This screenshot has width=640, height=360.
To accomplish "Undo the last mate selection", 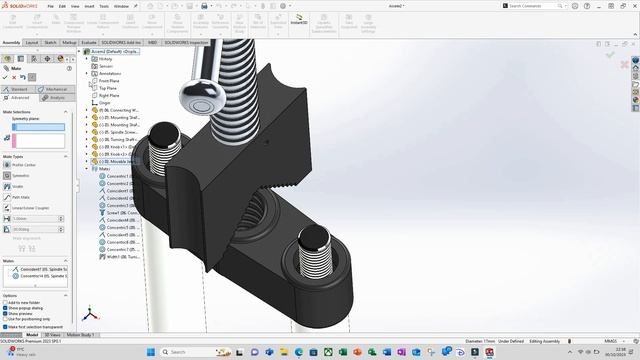I will coord(23,77).
